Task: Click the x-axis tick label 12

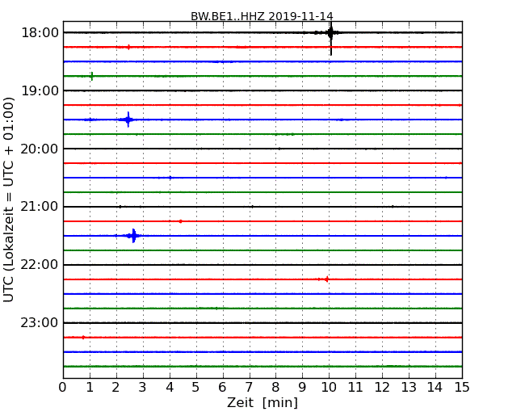Action: 382,388
